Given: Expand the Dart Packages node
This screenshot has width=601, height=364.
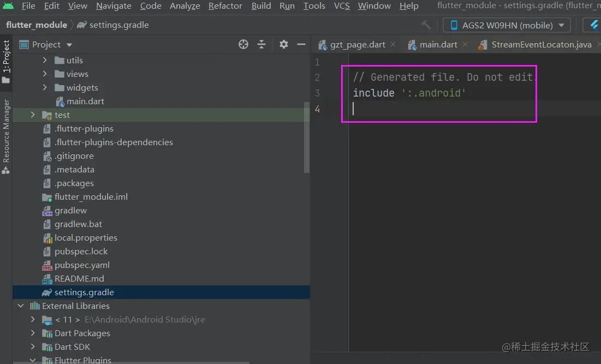Looking at the screenshot, I should pyautogui.click(x=33, y=333).
